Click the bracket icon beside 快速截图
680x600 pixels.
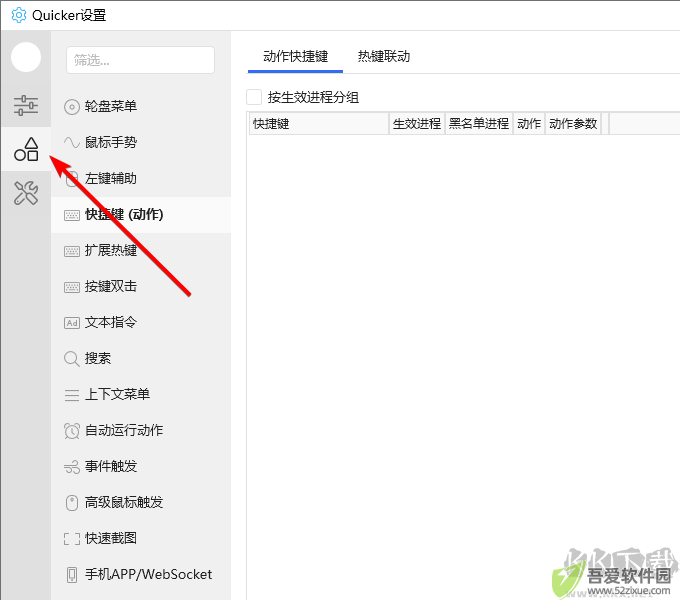[x=72, y=539]
